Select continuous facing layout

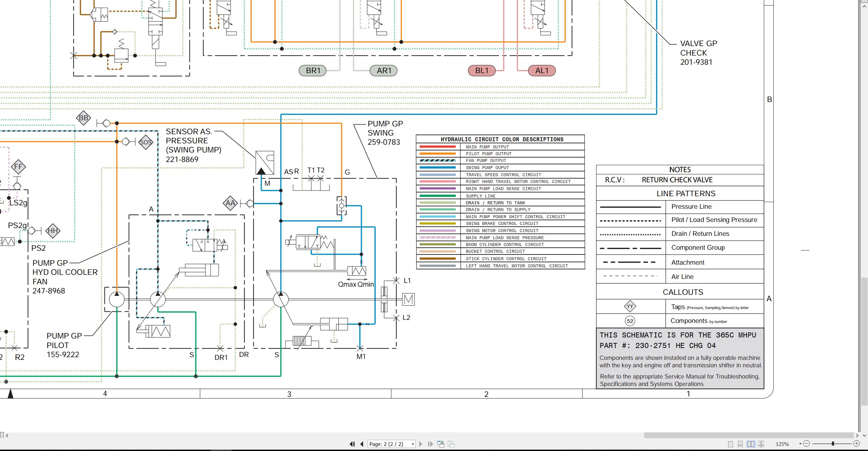click(x=761, y=444)
